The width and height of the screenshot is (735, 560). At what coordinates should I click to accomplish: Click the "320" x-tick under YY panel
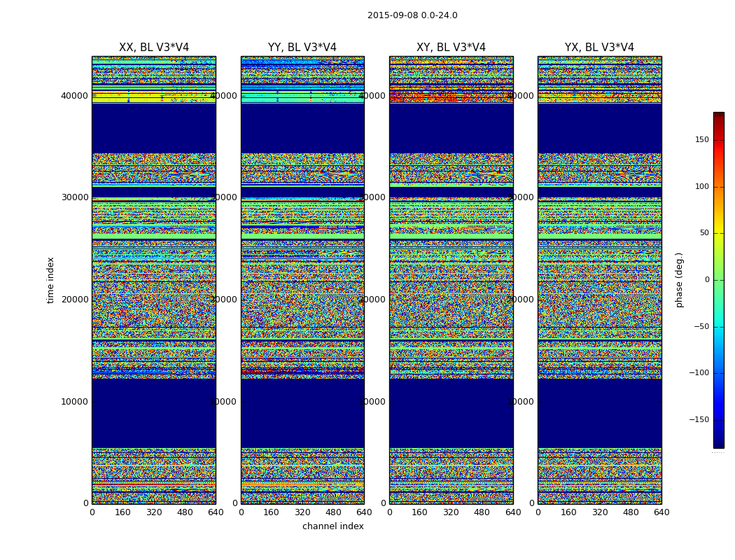click(302, 512)
